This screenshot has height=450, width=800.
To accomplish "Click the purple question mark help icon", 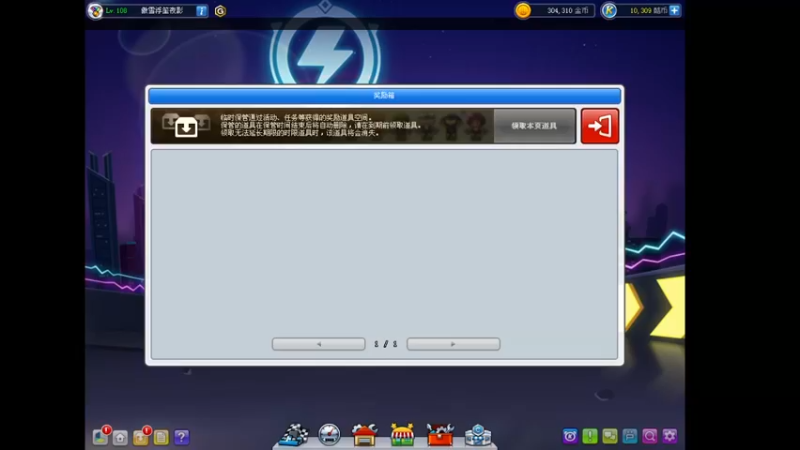I will [181, 437].
